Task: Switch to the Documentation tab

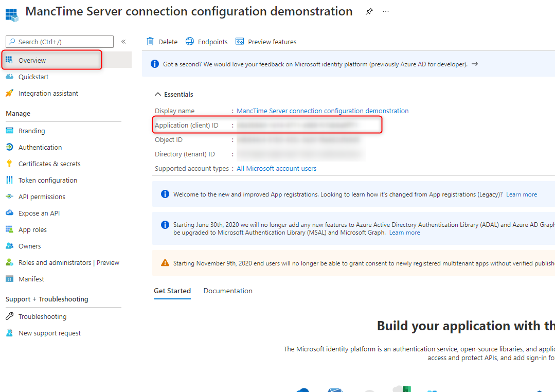Action: [x=228, y=291]
